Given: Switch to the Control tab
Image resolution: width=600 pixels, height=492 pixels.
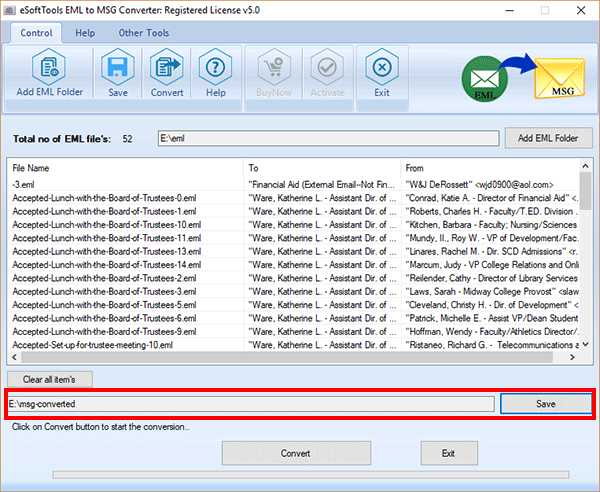Looking at the screenshot, I should coord(36,33).
